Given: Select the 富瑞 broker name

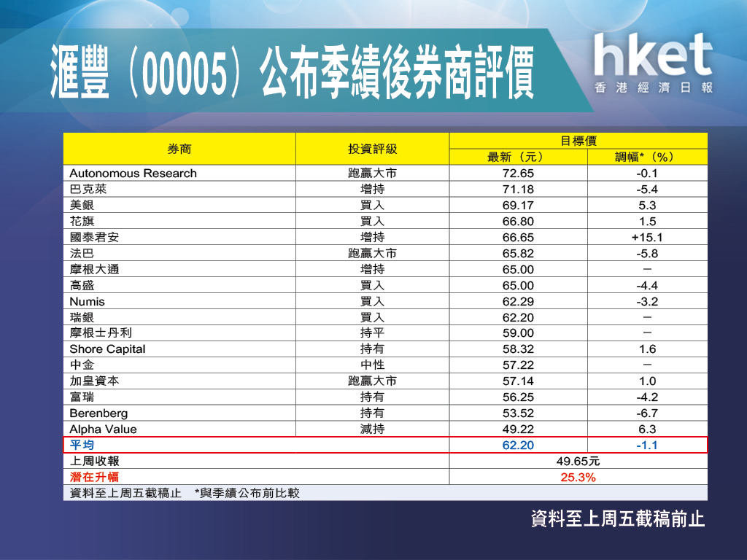Looking at the screenshot, I should tap(82, 397).
